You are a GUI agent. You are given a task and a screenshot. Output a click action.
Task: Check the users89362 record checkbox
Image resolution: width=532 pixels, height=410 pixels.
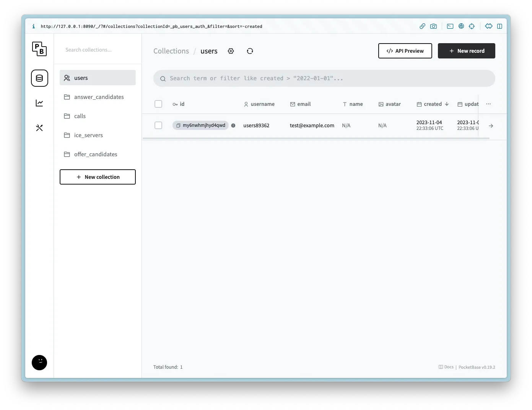click(x=158, y=125)
